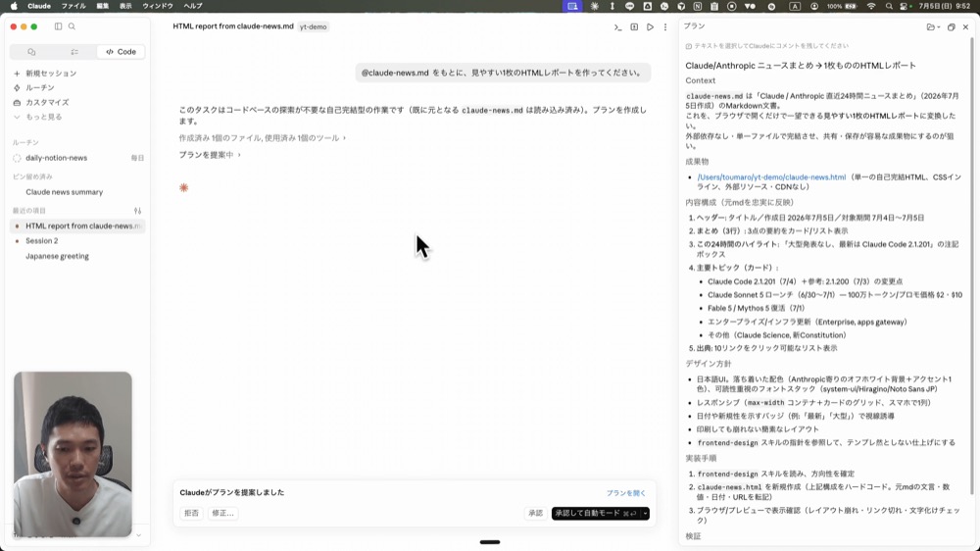Expand the プランを提案中 step
The height and width of the screenshot is (551, 980).
210,155
